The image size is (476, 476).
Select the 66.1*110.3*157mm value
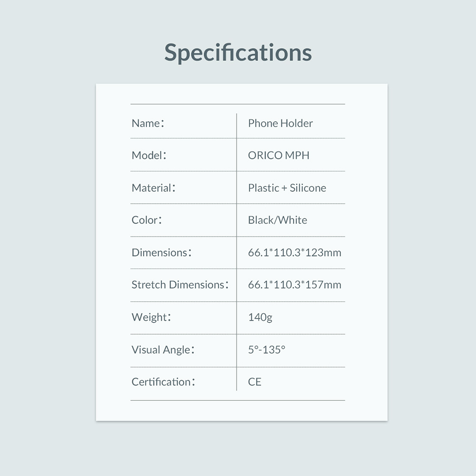pos(295,285)
